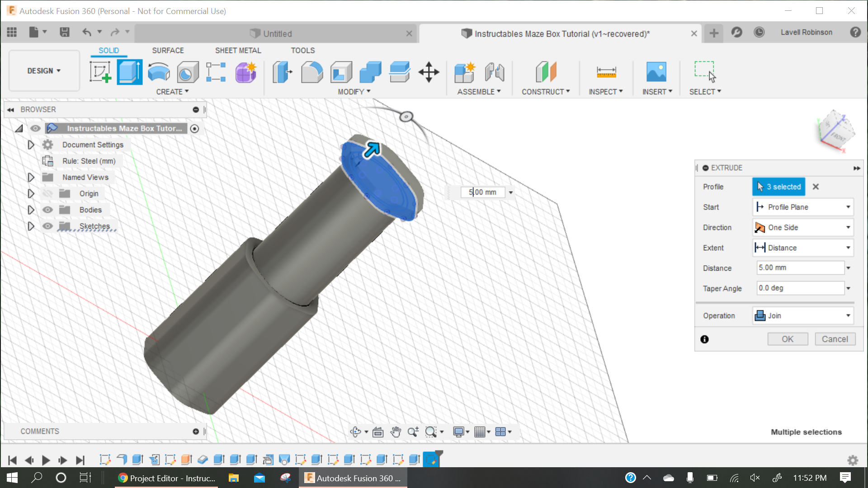Select the Create Sketch tool
Screen dimensions: 868x488
click(x=100, y=72)
